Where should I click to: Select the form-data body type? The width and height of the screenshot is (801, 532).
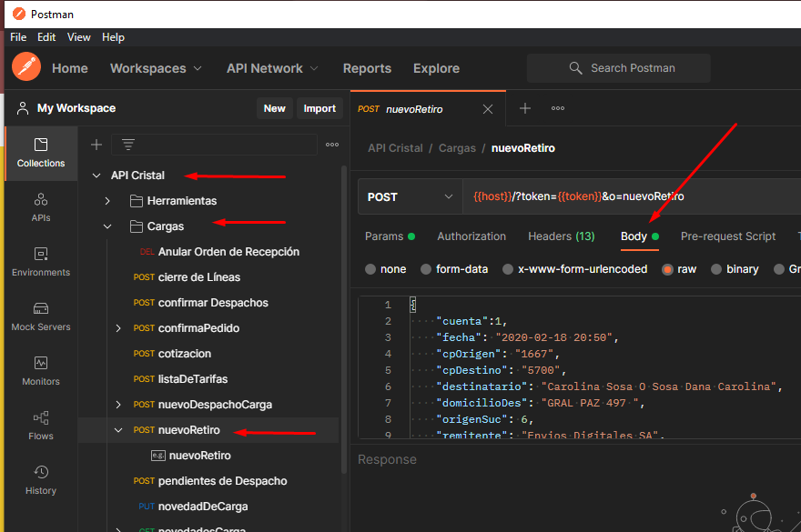pos(426,269)
